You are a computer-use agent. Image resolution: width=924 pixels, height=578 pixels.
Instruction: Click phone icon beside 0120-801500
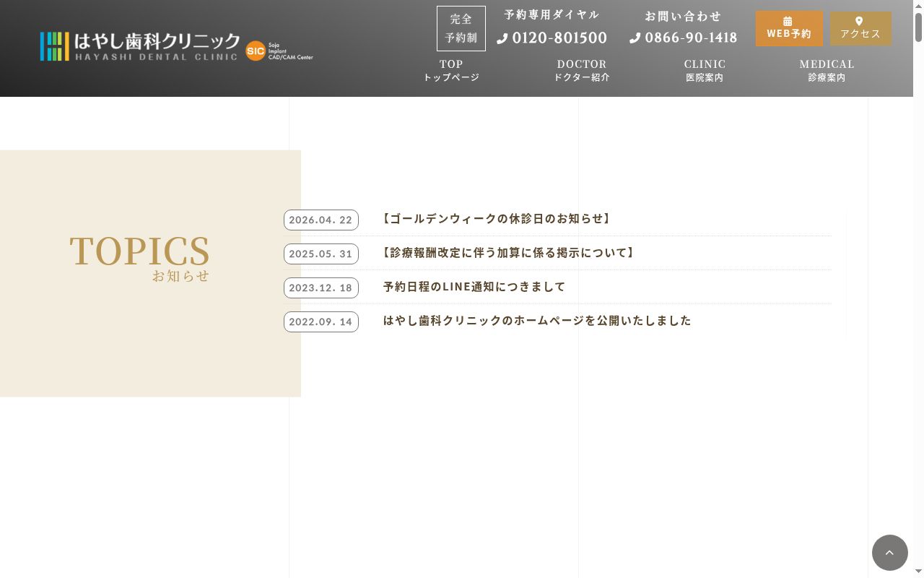[x=502, y=38]
